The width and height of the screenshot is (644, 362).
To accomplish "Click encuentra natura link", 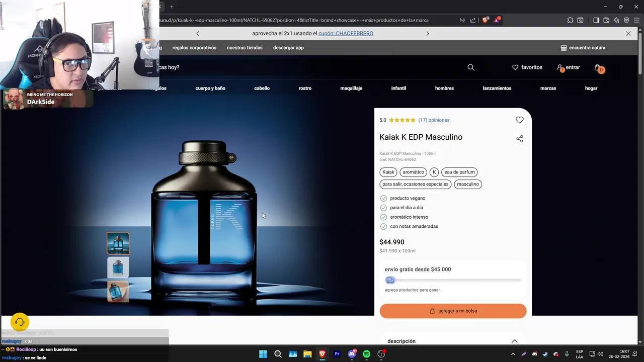I will [x=583, y=48].
